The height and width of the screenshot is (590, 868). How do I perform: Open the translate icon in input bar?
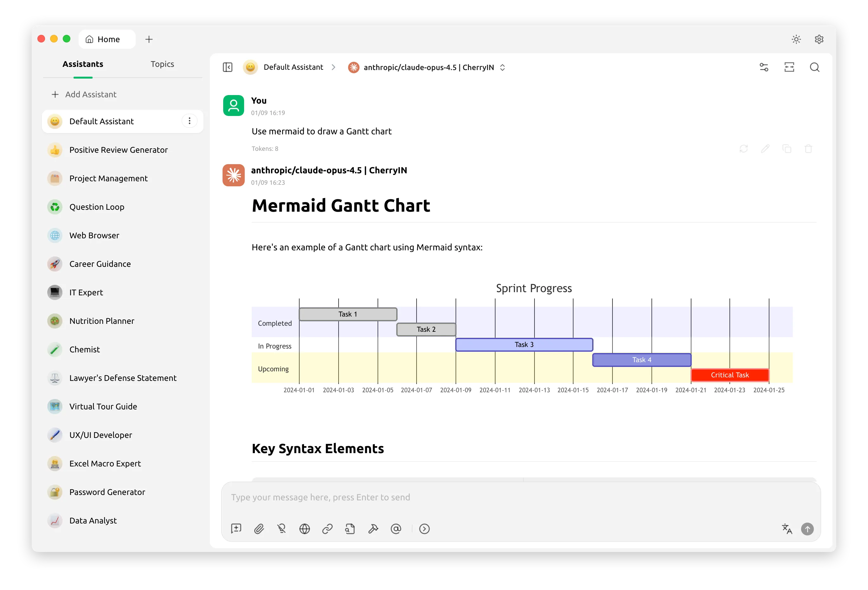click(x=787, y=529)
